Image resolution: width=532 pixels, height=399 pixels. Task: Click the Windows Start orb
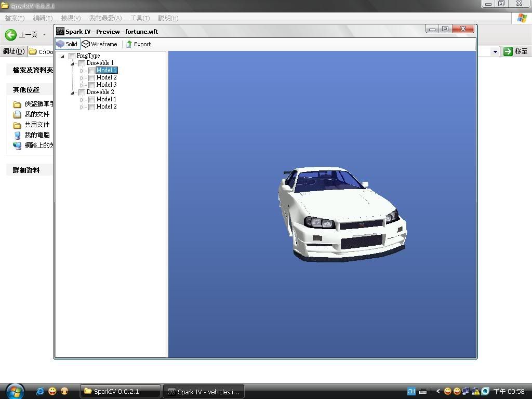point(15,391)
